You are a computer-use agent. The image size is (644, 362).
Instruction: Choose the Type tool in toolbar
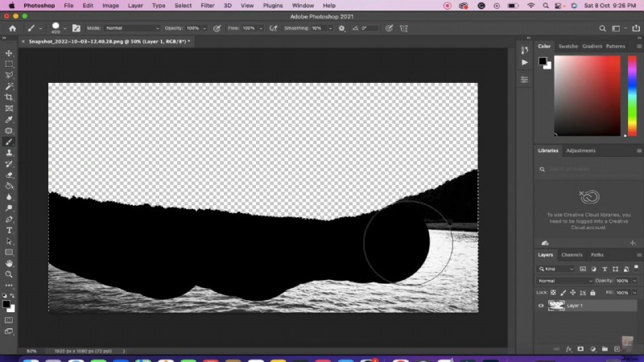coord(9,230)
